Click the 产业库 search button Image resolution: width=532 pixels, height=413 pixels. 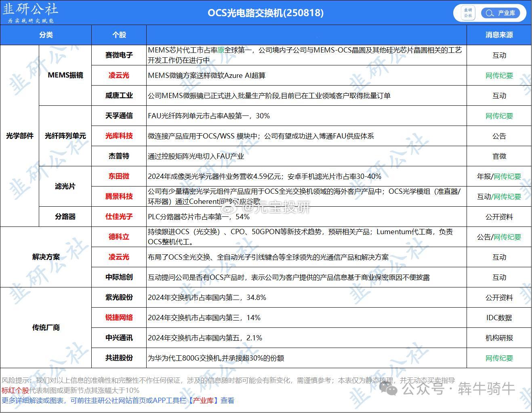(501, 13)
